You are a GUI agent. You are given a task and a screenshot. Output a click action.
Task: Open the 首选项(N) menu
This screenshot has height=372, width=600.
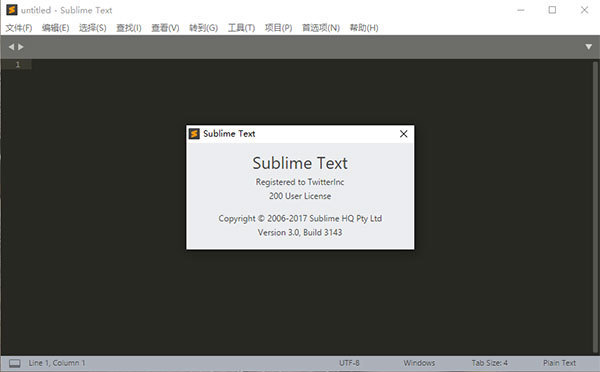click(321, 28)
